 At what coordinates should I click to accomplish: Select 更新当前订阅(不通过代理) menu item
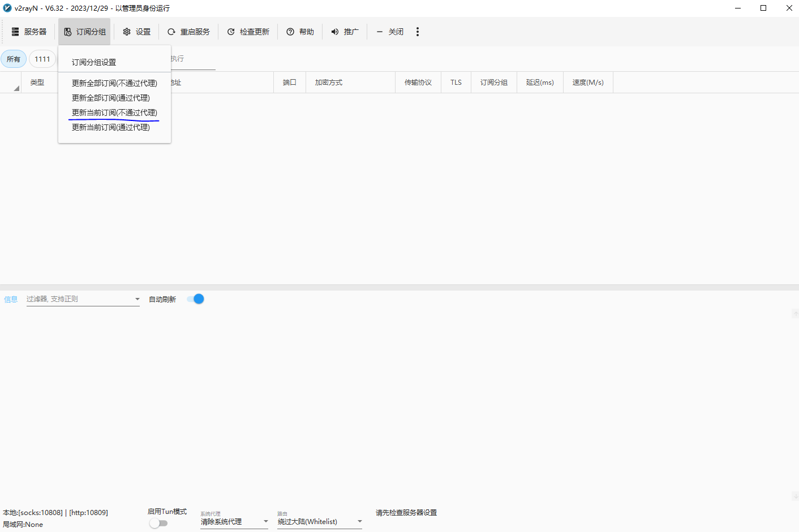coord(114,113)
